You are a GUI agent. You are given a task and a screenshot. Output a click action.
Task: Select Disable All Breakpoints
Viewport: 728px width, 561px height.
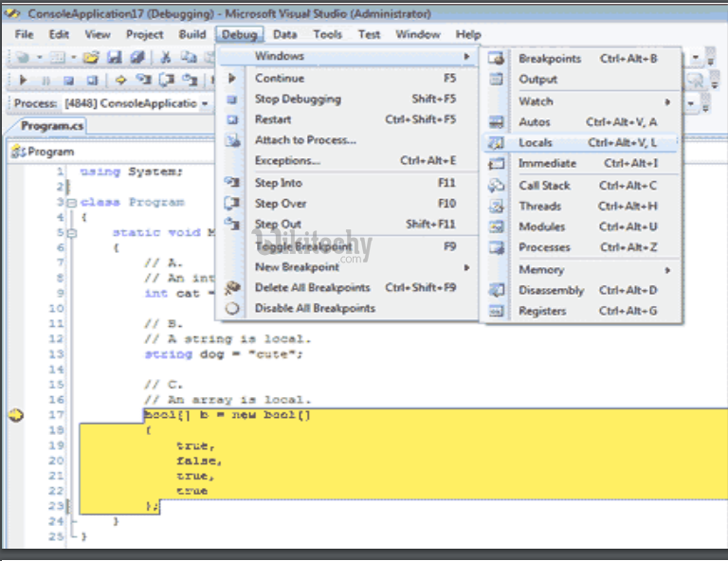click(315, 308)
